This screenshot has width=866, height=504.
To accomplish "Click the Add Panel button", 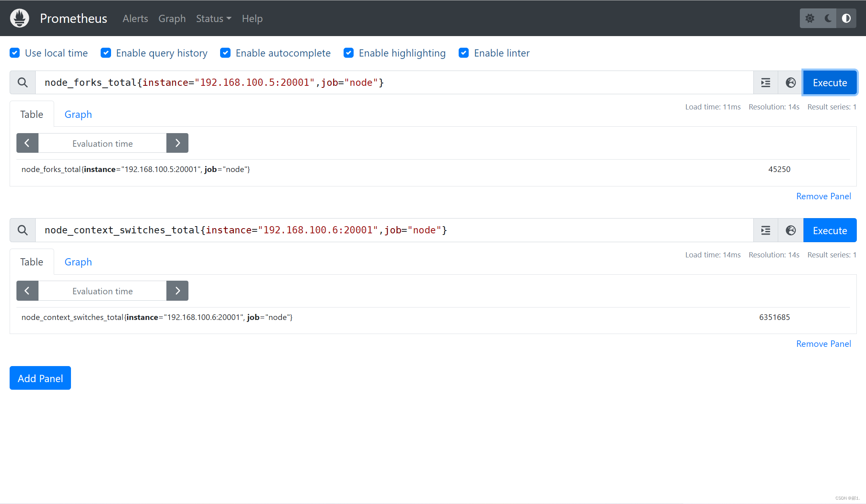I will 40,378.
